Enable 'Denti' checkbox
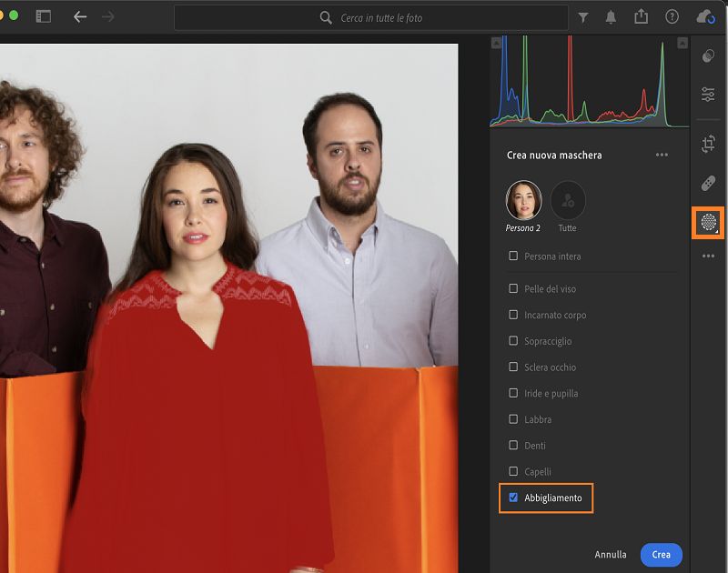The image size is (728, 573). [x=513, y=445]
